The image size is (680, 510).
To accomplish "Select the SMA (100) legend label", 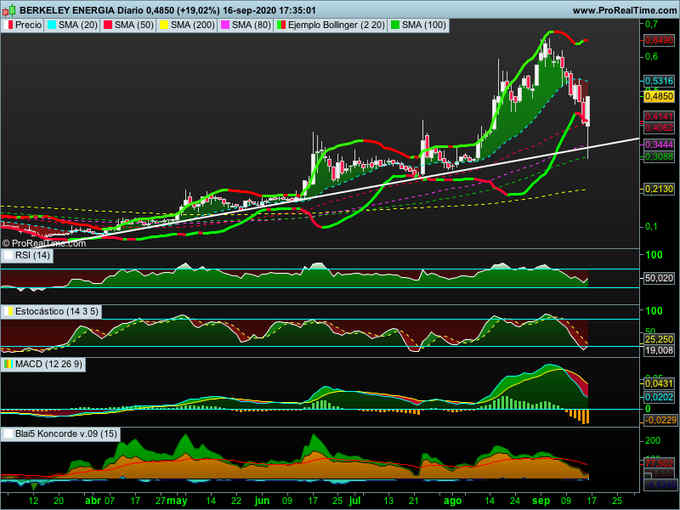I will tap(424, 25).
